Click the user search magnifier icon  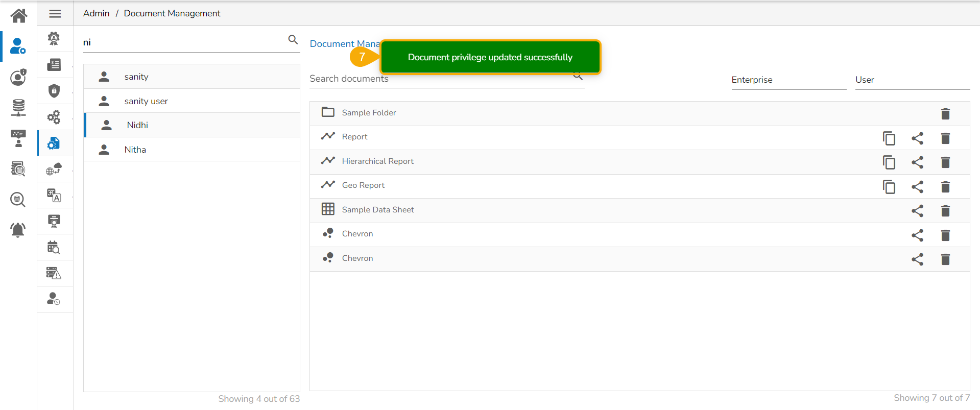coord(293,39)
